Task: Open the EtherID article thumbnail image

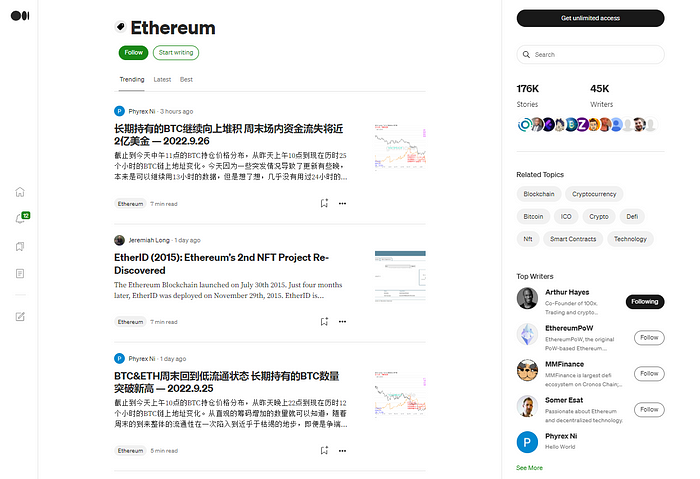Action: click(400, 276)
